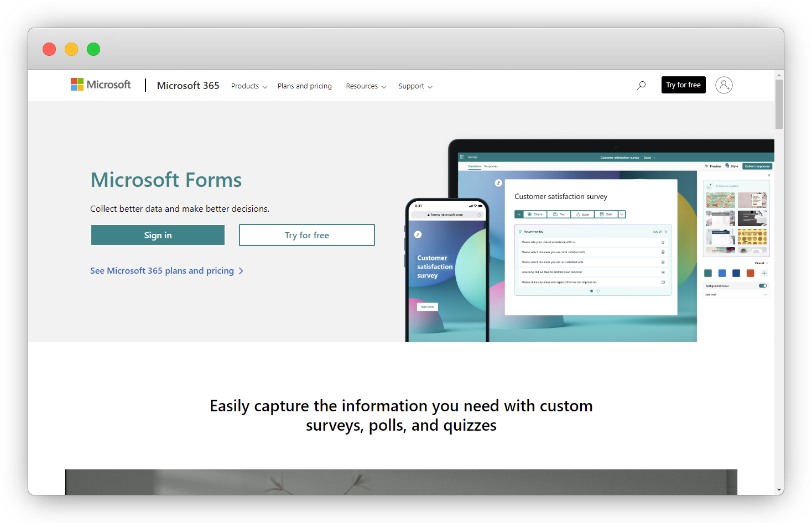Select the orange theme color swatch
Viewport: 812px width, 523px height.
coord(751,273)
